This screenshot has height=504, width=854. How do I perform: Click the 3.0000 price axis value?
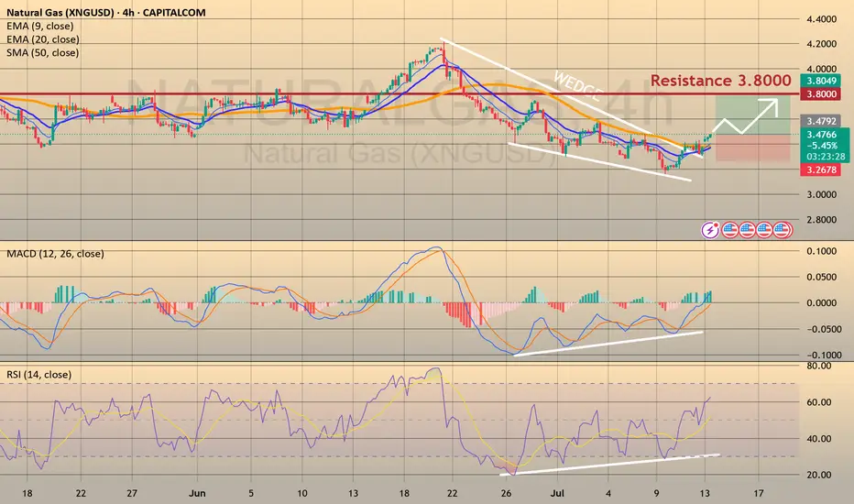click(x=821, y=194)
